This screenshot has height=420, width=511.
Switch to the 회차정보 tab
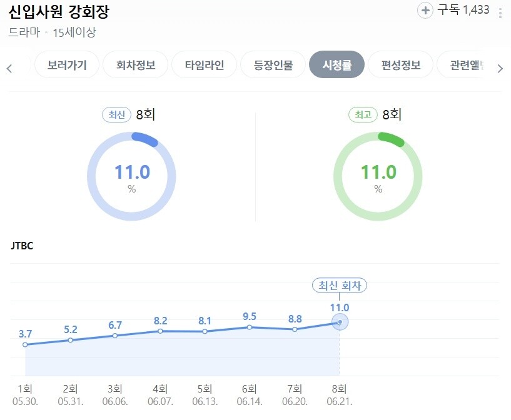click(136, 64)
